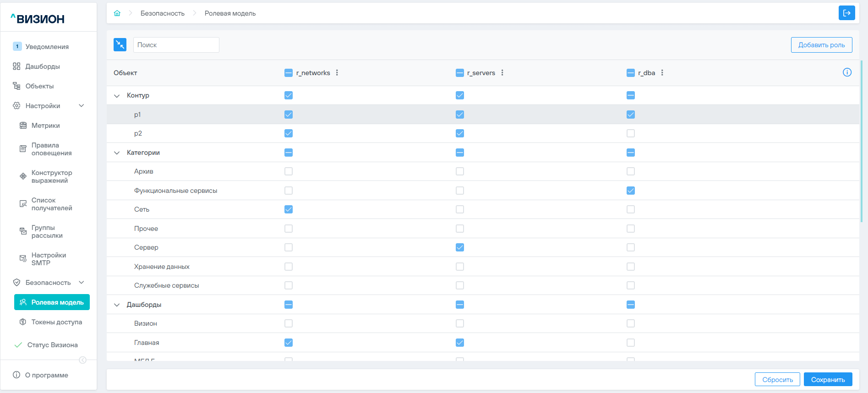Collapse the Категории tree group

(117, 153)
